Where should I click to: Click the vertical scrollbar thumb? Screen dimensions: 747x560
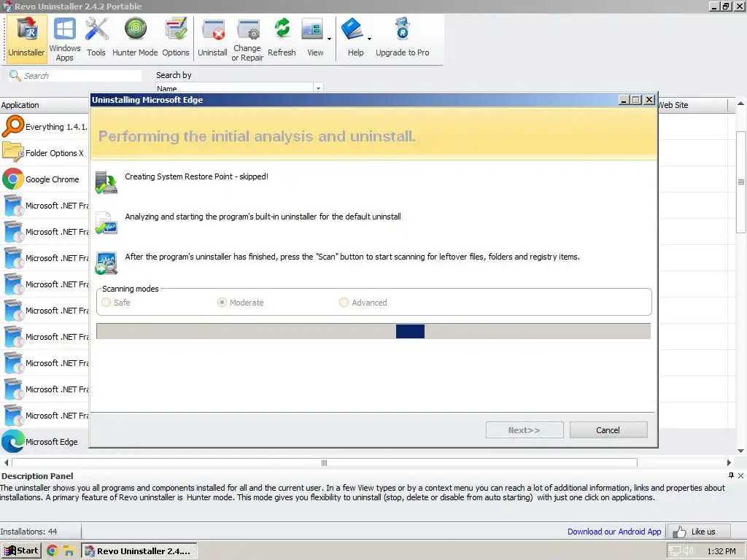click(x=741, y=182)
